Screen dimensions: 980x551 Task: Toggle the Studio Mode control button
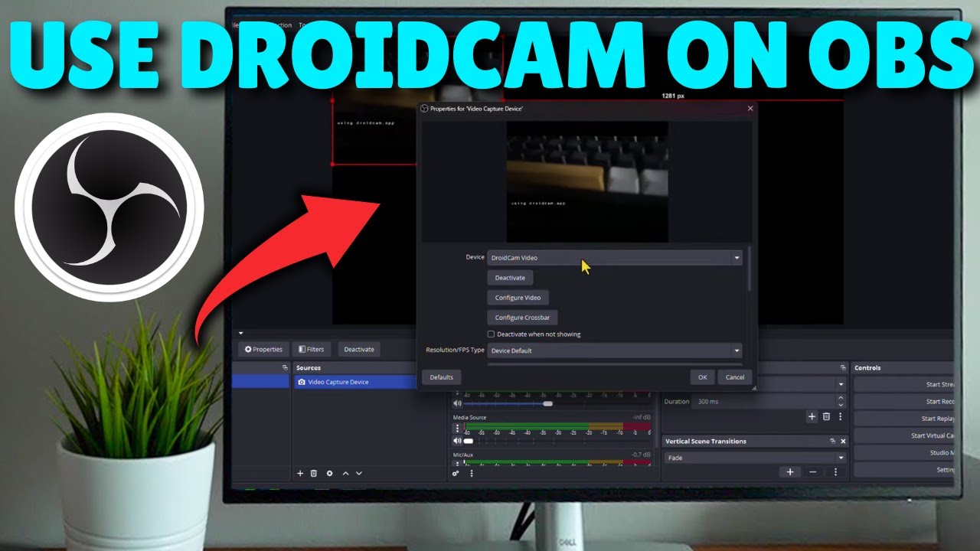(x=904, y=453)
